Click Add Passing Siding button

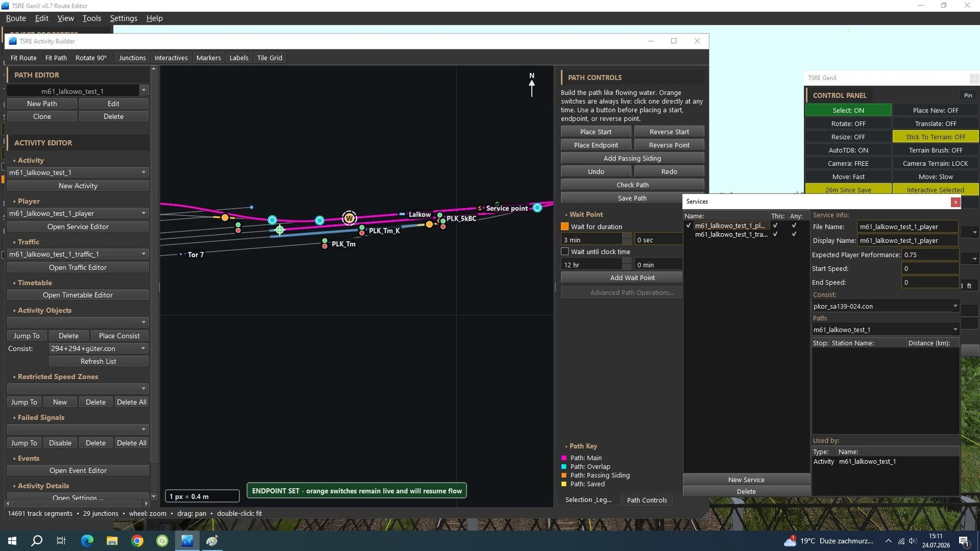632,158
